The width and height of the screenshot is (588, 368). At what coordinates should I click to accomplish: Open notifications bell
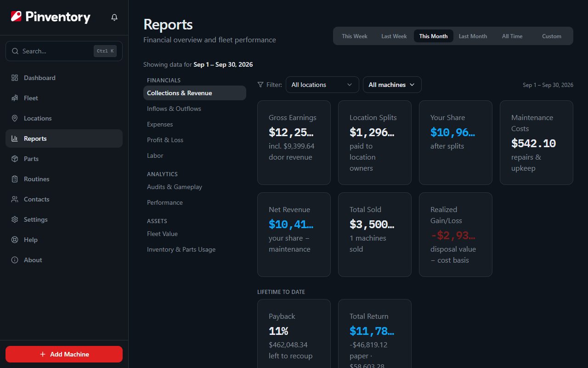(x=114, y=17)
